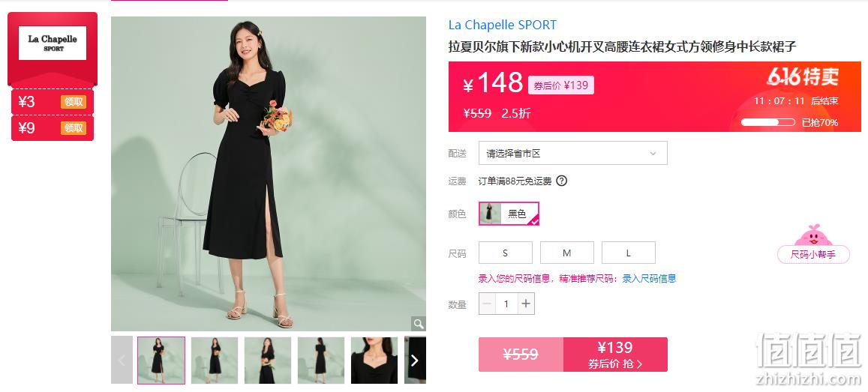This screenshot has width=868, height=392.
Task: Decrease quantity with minus button
Action: pyautogui.click(x=487, y=304)
